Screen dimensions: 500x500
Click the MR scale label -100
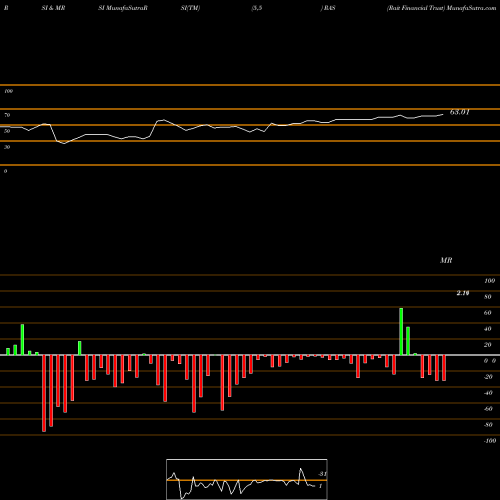(x=490, y=441)
